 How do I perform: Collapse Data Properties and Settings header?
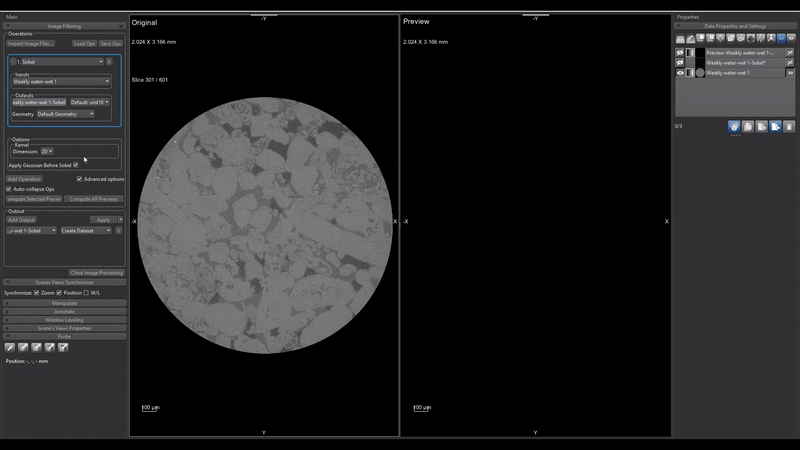click(x=735, y=26)
